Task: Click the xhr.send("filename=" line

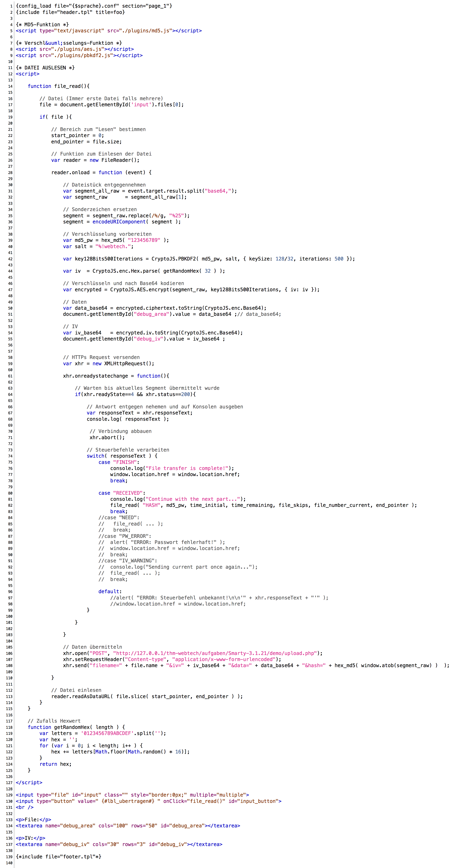Action: [x=256, y=666]
